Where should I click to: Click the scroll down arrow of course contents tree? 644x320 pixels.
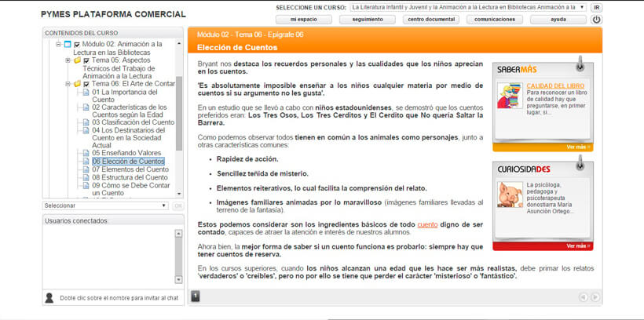pos(178,194)
